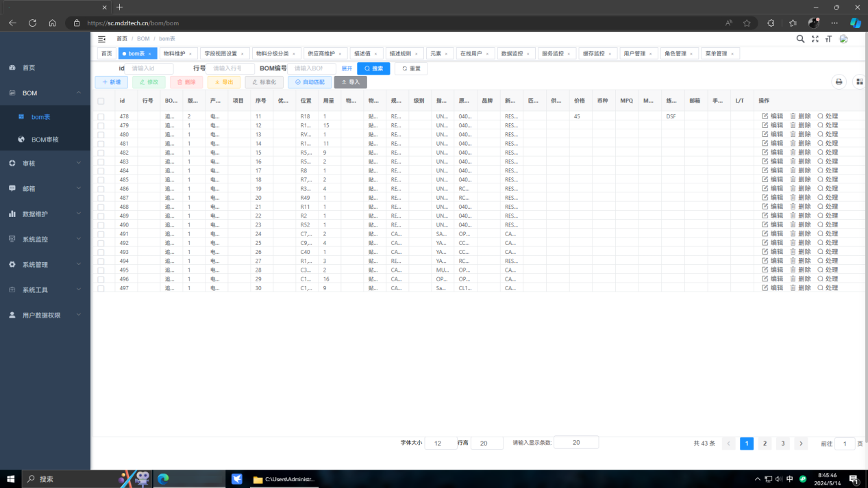Switch to the 物料分级分类 tab
The width and height of the screenshot is (868, 488).
275,53
